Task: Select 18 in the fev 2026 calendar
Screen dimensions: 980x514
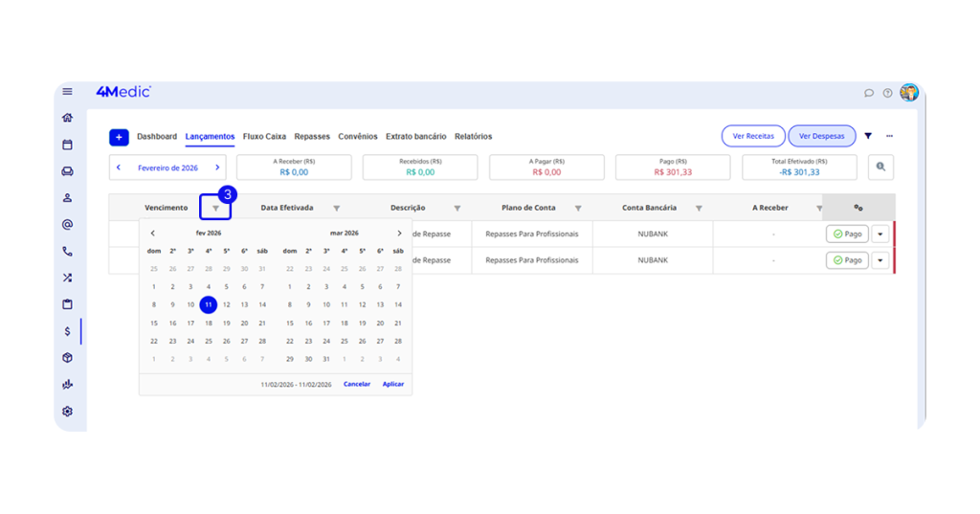Action: click(x=209, y=323)
